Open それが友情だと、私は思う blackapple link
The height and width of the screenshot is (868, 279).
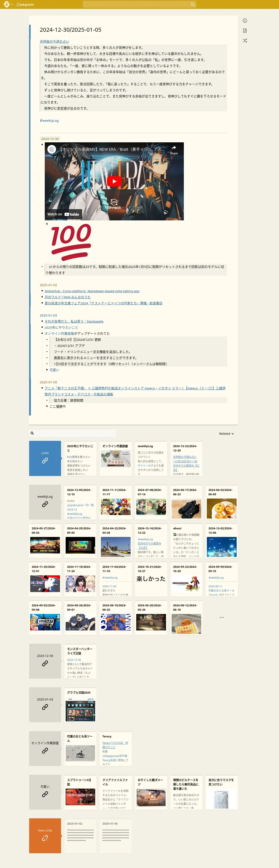click(74, 322)
